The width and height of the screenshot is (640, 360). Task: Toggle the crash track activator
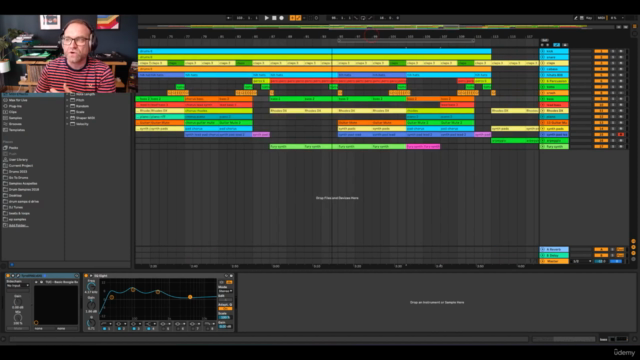tap(600, 93)
